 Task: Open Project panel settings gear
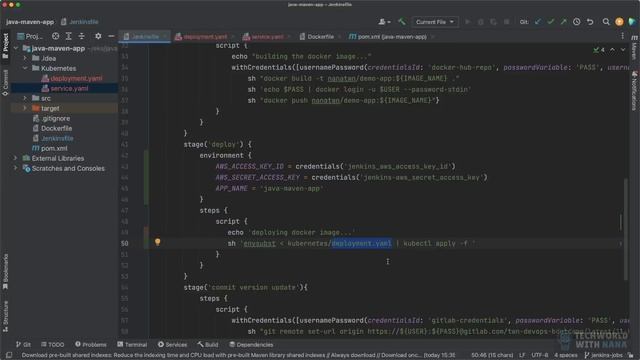[x=98, y=36]
